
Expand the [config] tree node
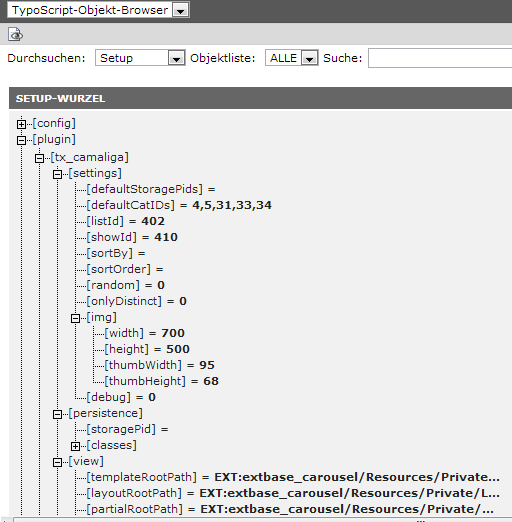[21, 124]
